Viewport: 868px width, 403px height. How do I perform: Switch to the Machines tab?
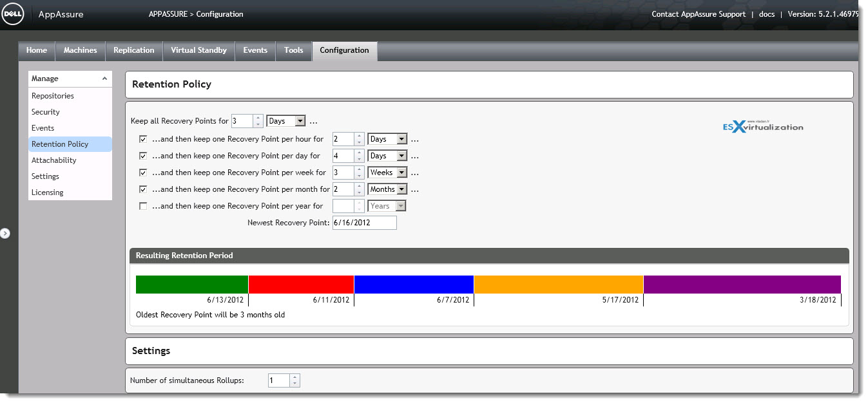click(81, 50)
